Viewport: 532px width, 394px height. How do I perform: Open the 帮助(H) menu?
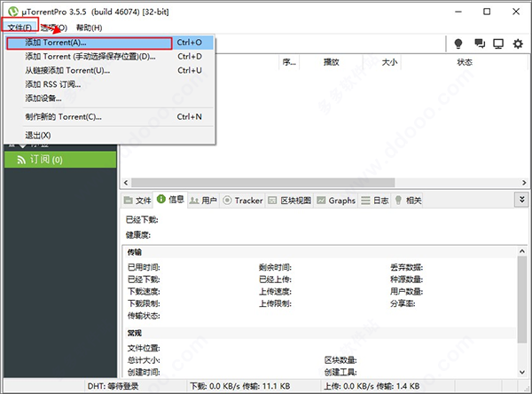[89, 28]
